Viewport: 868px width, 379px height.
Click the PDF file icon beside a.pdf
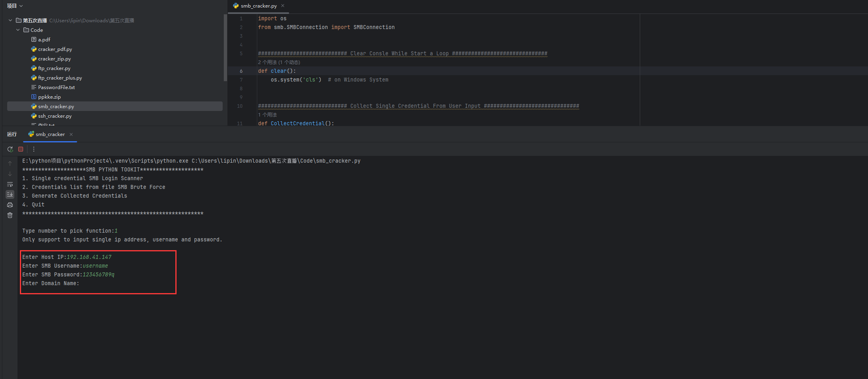(x=34, y=39)
